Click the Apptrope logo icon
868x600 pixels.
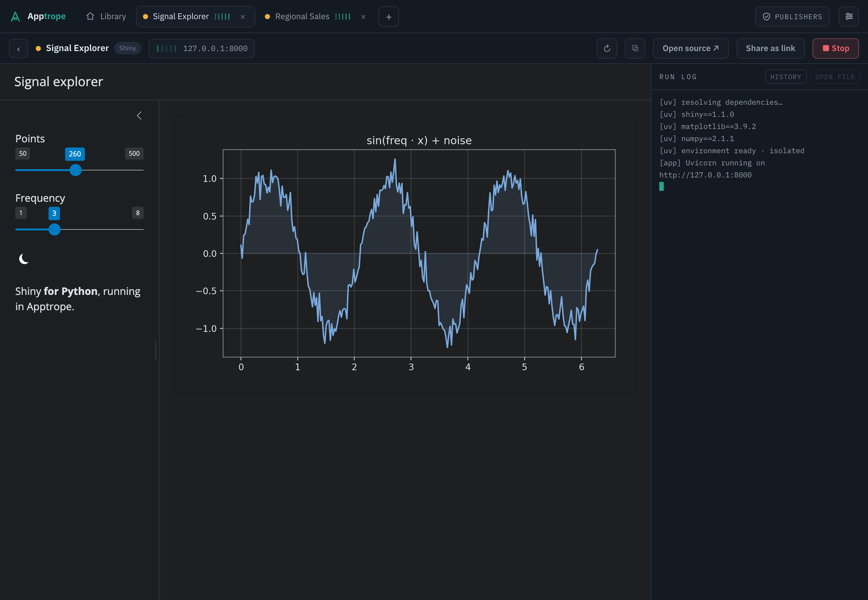pos(15,17)
